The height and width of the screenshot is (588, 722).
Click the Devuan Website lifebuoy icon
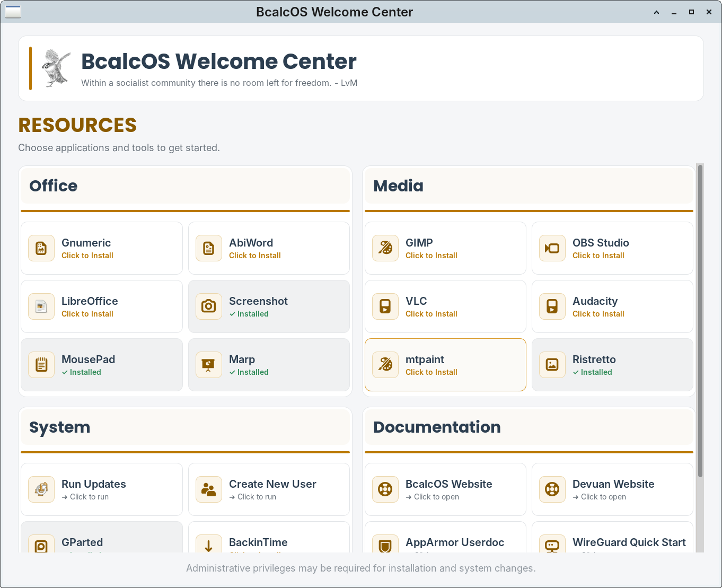pyautogui.click(x=552, y=489)
